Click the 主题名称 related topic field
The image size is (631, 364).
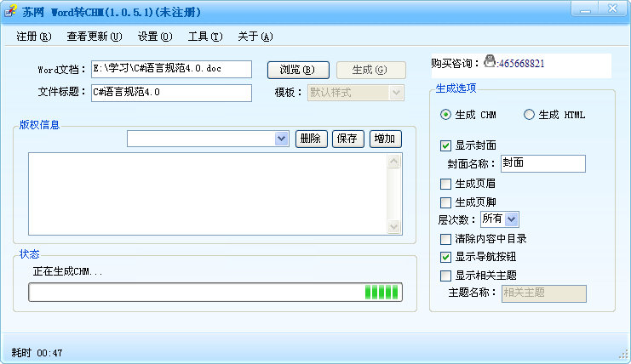[543, 293]
